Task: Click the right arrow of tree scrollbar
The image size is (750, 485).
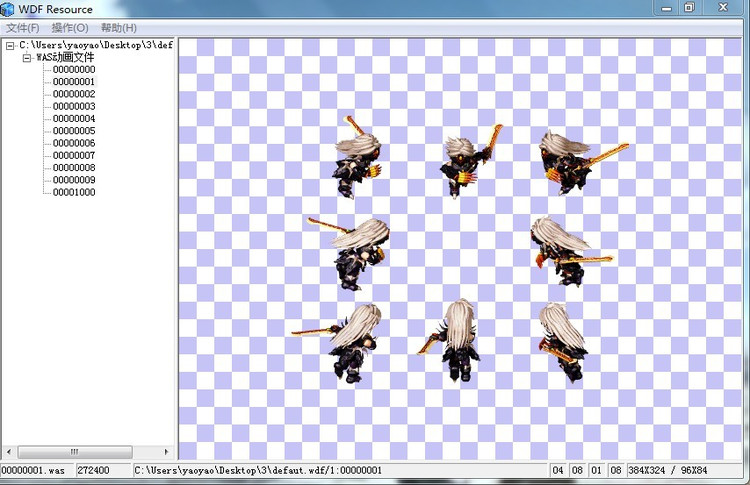Action: [x=166, y=453]
